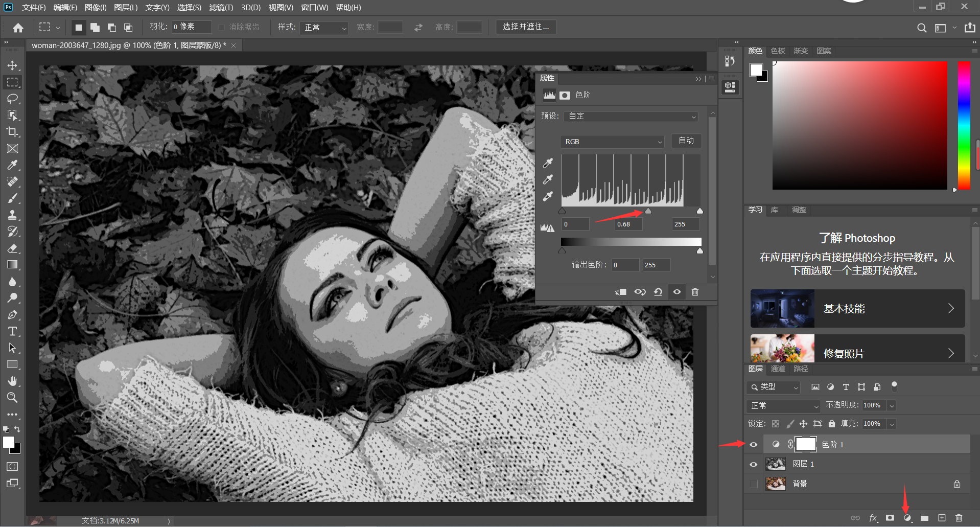The height and width of the screenshot is (527, 980).
Task: Switch to the 通道 tab
Action: 778,369
